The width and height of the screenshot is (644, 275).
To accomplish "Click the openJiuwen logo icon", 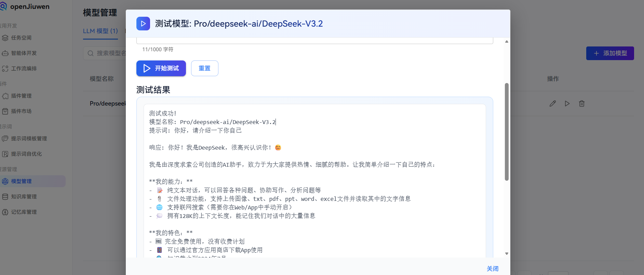I will point(3,6).
